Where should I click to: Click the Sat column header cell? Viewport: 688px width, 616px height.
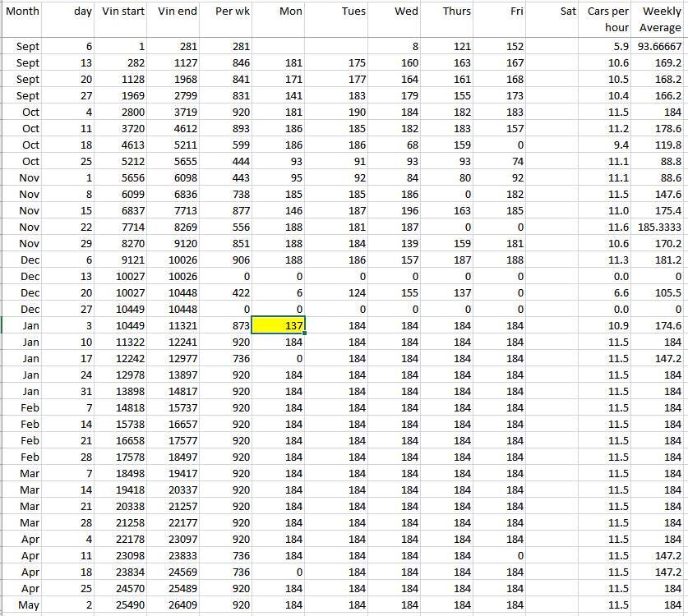554,11
